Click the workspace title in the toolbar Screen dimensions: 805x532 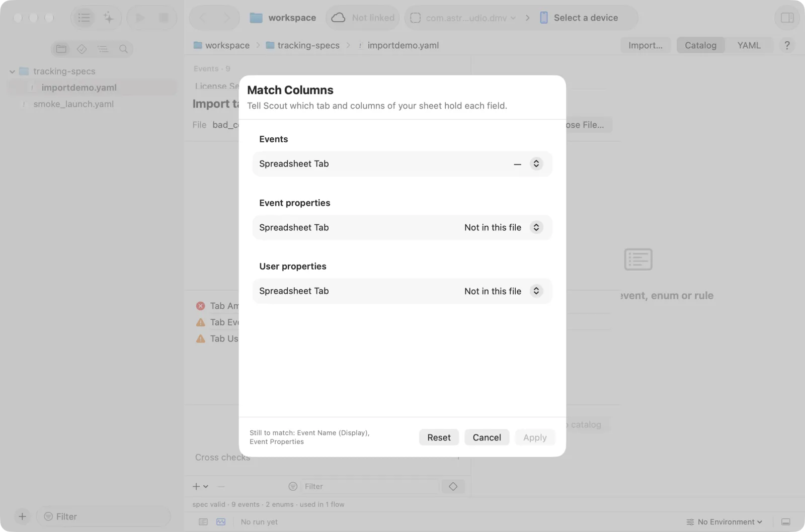click(283, 18)
